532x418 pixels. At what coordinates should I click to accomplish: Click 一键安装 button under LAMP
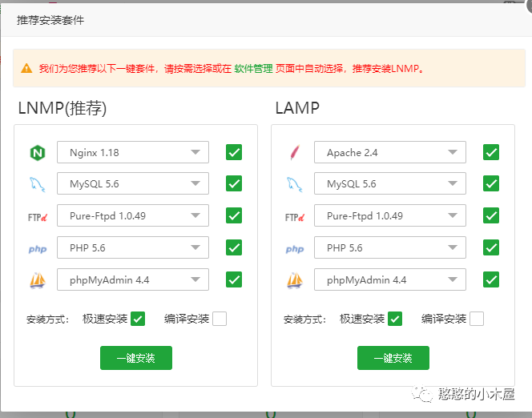(x=393, y=358)
